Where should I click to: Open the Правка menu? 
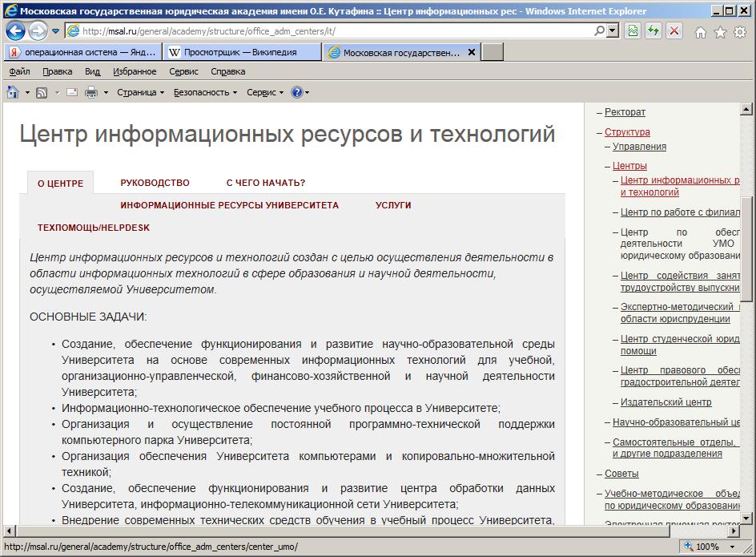[x=58, y=71]
